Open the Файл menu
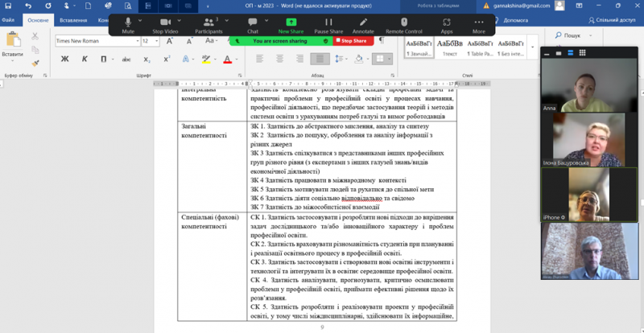644x333 pixels. [8, 20]
